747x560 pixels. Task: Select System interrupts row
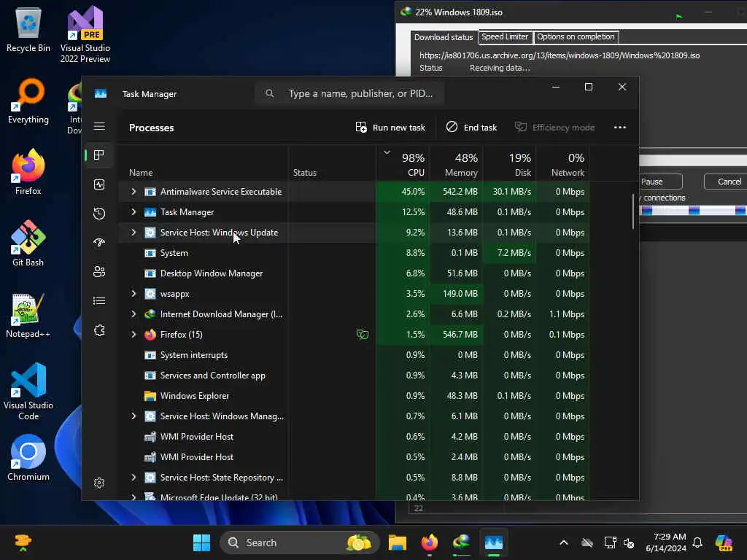coord(354,355)
